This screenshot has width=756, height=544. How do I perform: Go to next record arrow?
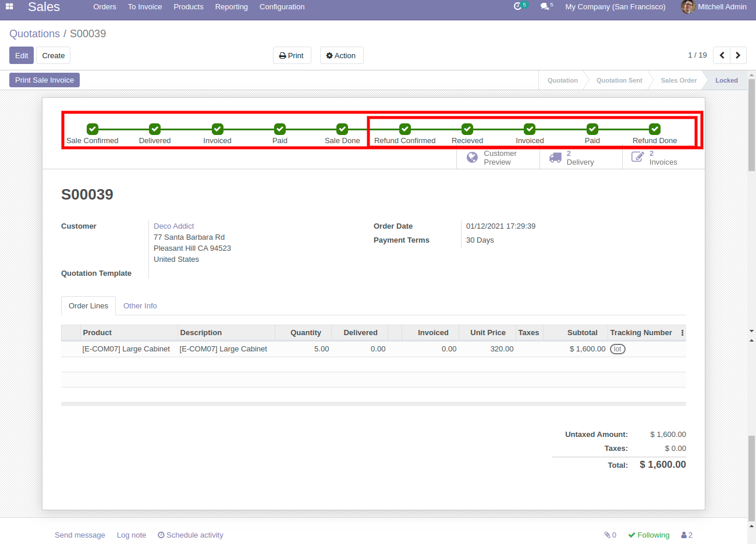738,55
